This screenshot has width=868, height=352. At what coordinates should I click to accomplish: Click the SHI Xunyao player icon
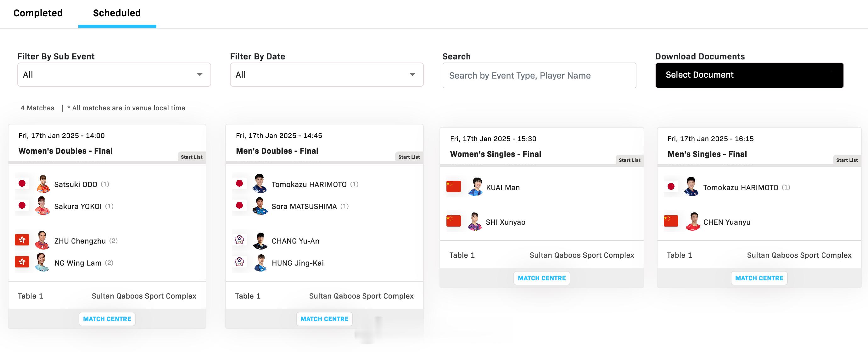coord(475,222)
